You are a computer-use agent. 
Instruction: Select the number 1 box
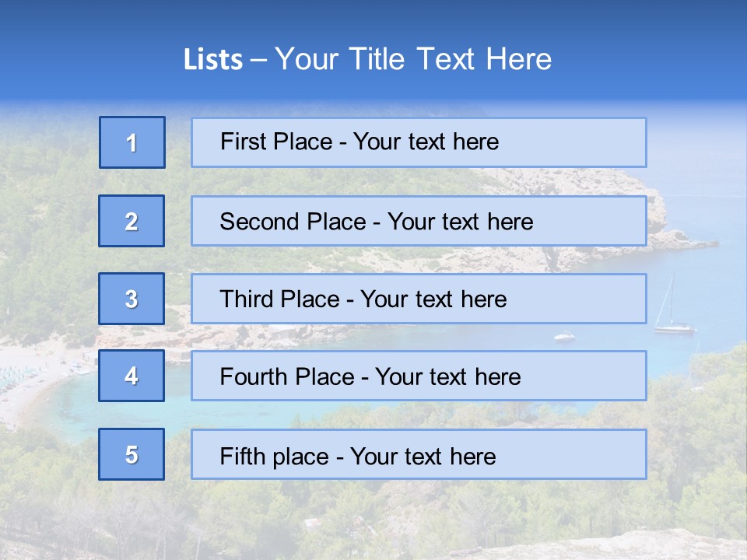pyautogui.click(x=132, y=142)
